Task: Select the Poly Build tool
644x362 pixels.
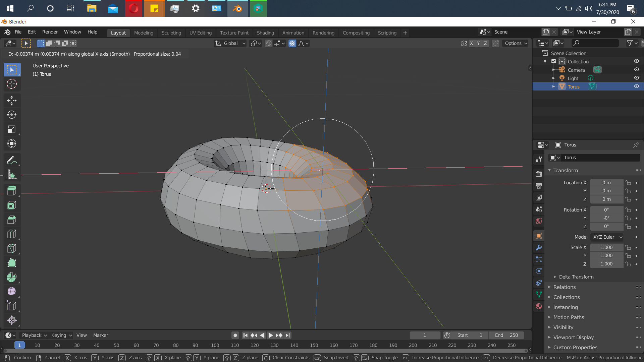Action: pos(12,263)
